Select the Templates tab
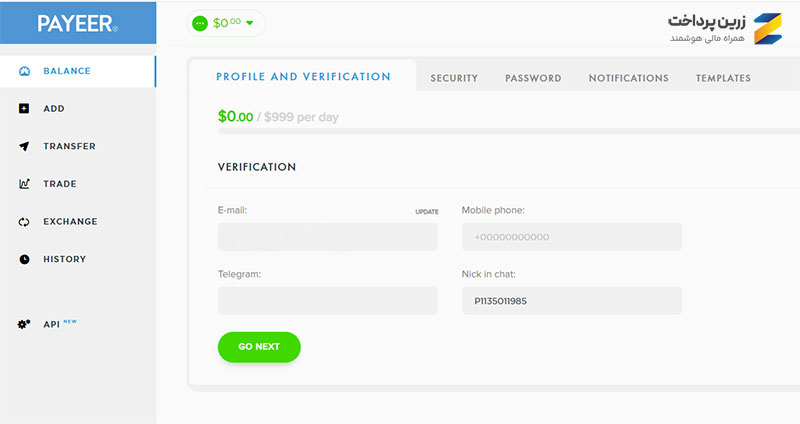Viewport: 800px width, 424px height. pos(723,78)
